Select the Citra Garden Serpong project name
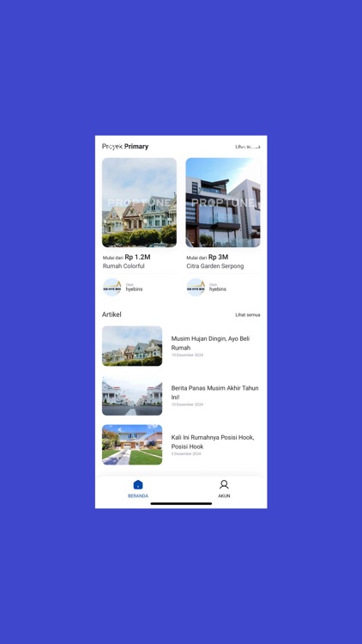The image size is (362, 644). [x=215, y=266]
